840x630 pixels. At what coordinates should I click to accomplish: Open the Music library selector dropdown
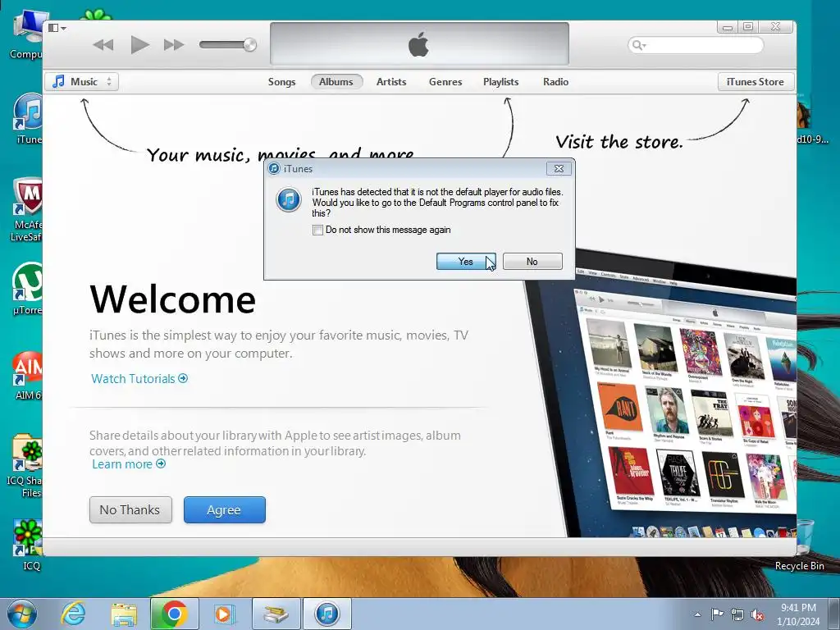coord(82,82)
